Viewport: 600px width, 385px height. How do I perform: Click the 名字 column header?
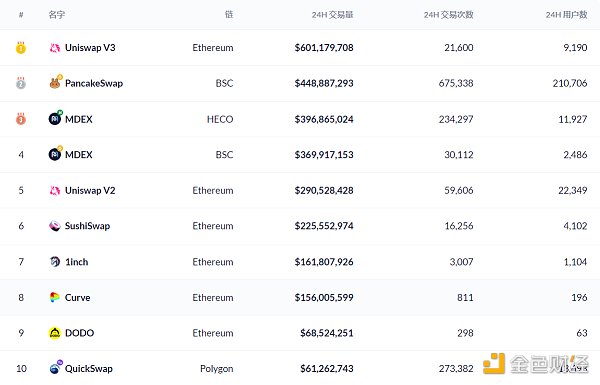57,15
